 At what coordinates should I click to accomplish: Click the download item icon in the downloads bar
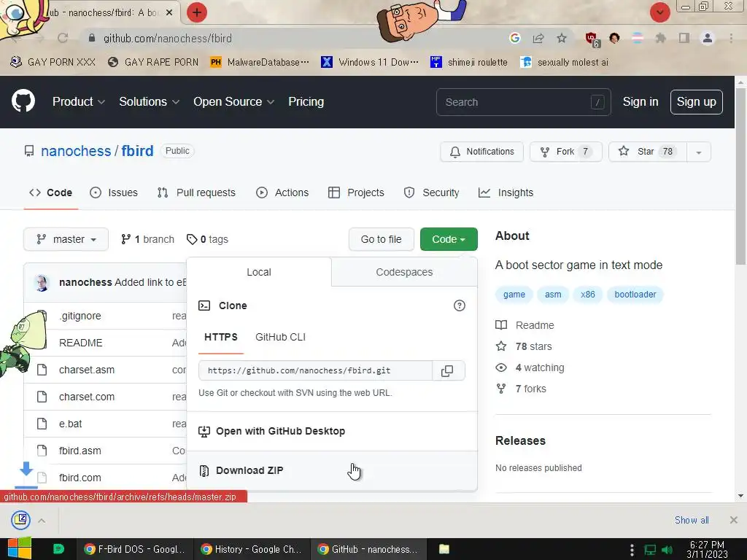21,519
